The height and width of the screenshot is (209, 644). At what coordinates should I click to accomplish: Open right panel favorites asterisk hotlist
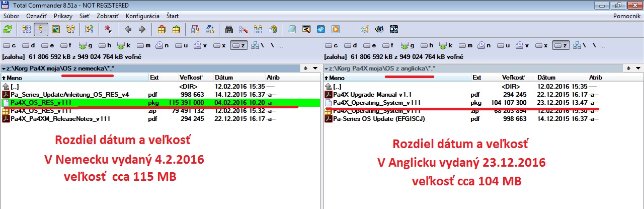[628, 68]
